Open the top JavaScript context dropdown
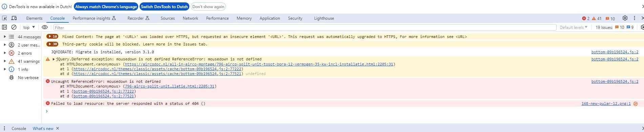Screen dimensions: 644x132 29,27
